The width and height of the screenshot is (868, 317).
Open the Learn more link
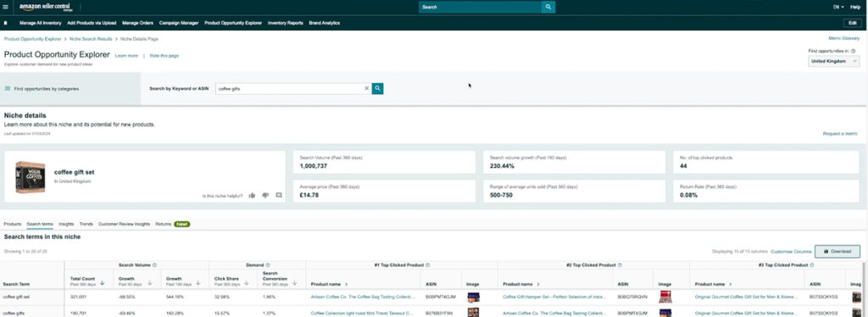126,56
